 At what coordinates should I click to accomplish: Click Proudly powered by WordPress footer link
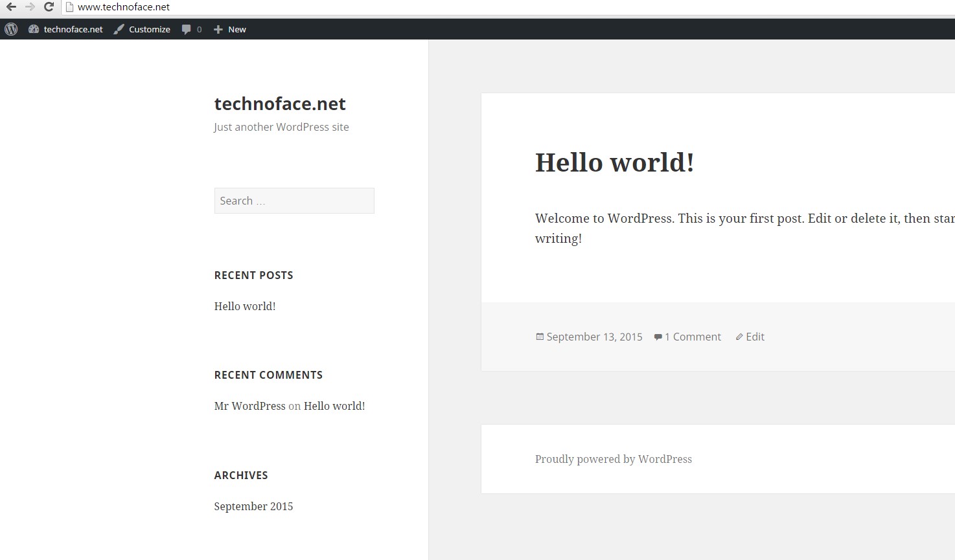[x=614, y=459]
